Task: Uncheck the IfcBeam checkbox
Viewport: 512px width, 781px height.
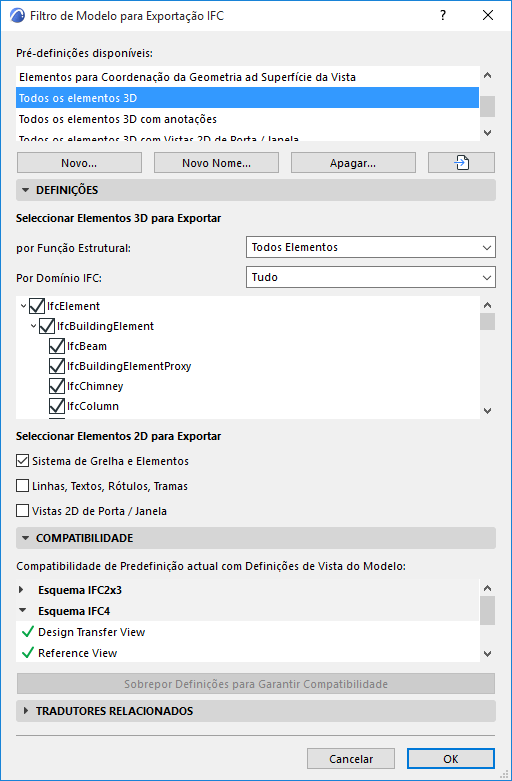Action: tap(57, 346)
